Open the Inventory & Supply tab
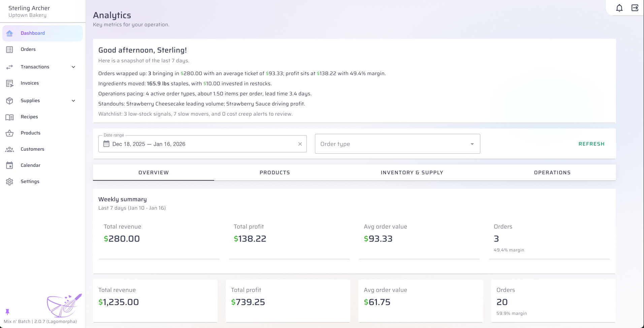This screenshot has width=644, height=328. [412, 172]
